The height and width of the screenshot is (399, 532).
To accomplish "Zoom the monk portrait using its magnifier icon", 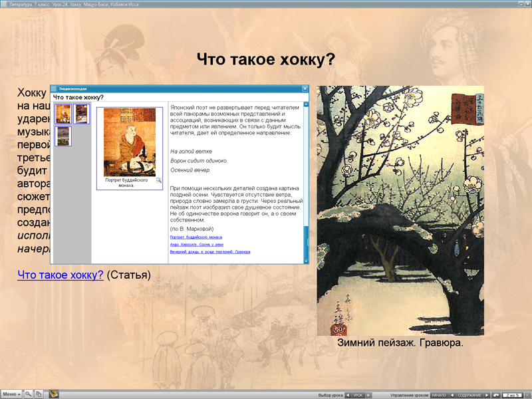I will coord(158,180).
